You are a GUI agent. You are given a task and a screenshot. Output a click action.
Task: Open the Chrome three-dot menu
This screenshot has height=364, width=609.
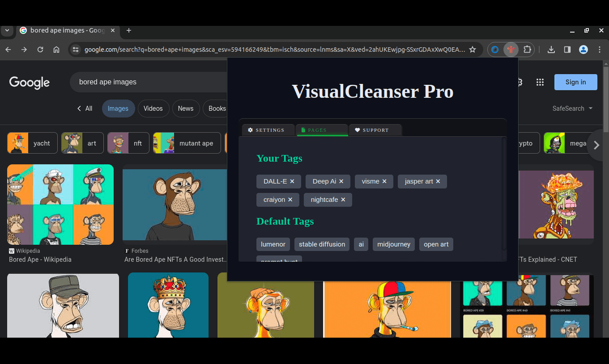pyautogui.click(x=599, y=49)
